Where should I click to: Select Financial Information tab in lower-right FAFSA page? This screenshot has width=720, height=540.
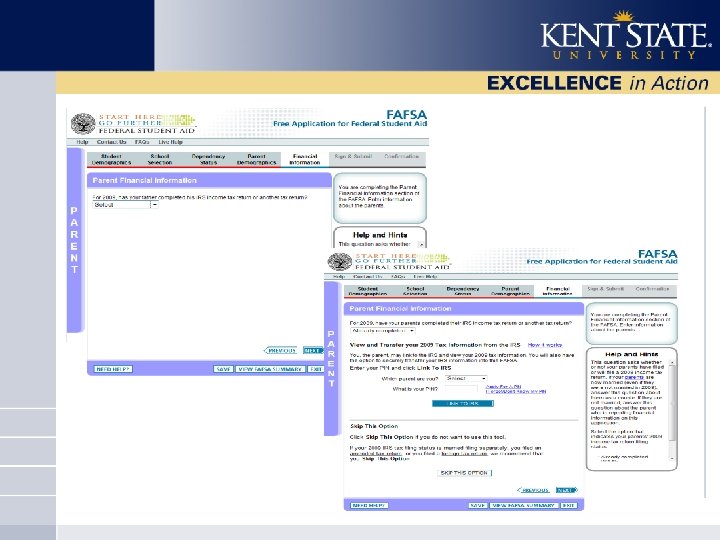[558, 291]
